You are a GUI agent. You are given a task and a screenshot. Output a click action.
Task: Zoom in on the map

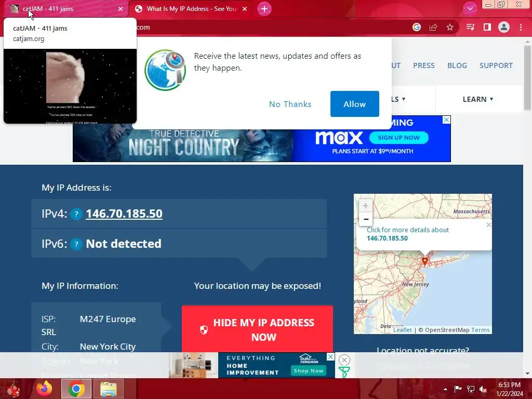click(366, 206)
